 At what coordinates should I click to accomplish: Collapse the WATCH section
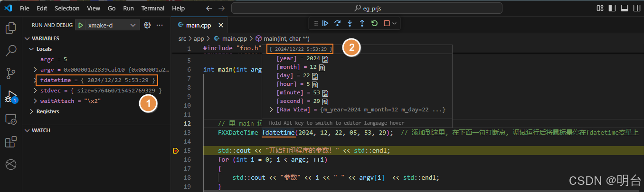27,130
